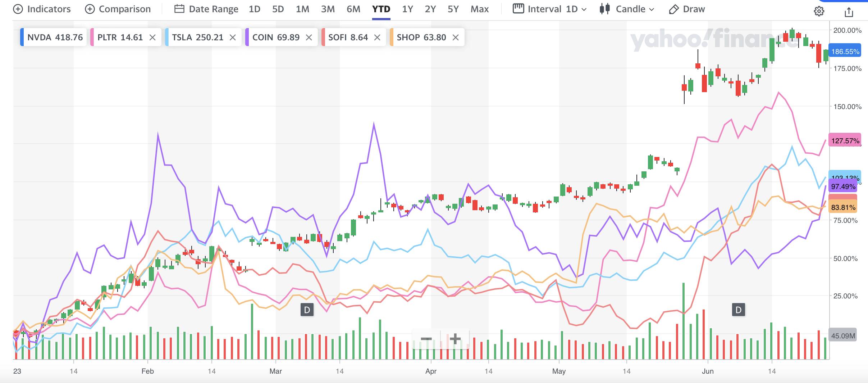Click the TSLA 250.21 legend label
Viewport: 868px width, 383px height.
197,37
